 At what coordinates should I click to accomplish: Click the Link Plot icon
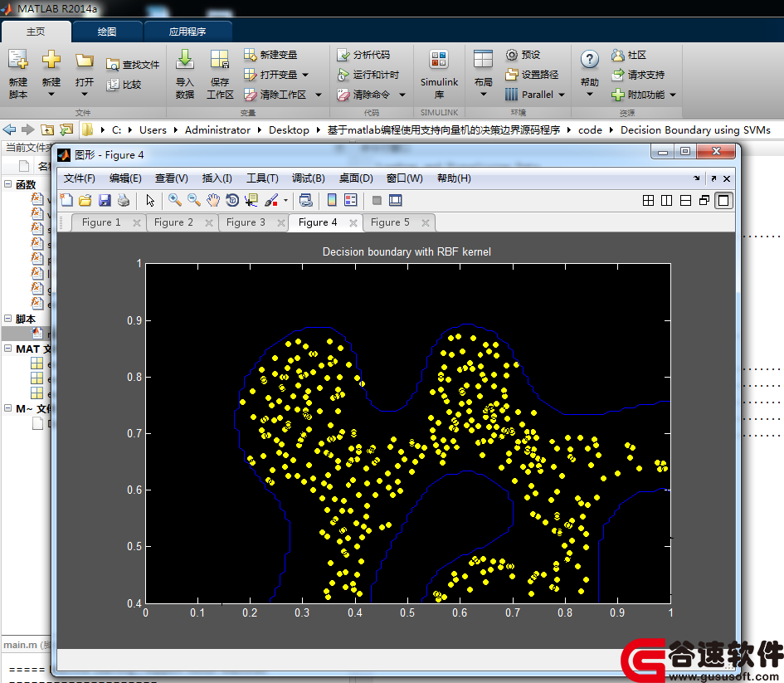[305, 201]
